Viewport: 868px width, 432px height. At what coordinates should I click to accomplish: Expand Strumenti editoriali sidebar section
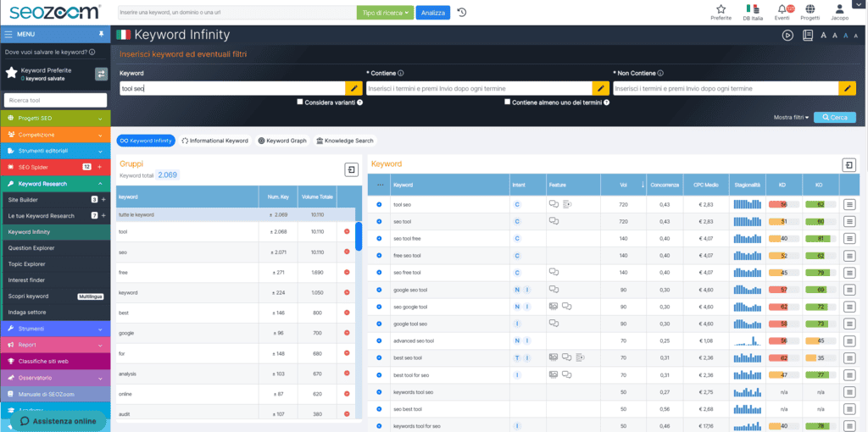[x=55, y=151]
